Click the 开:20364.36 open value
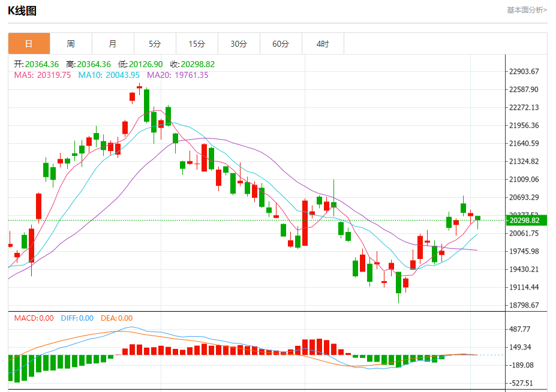Image resolution: width=556 pixels, height=392 pixels. click(x=36, y=64)
